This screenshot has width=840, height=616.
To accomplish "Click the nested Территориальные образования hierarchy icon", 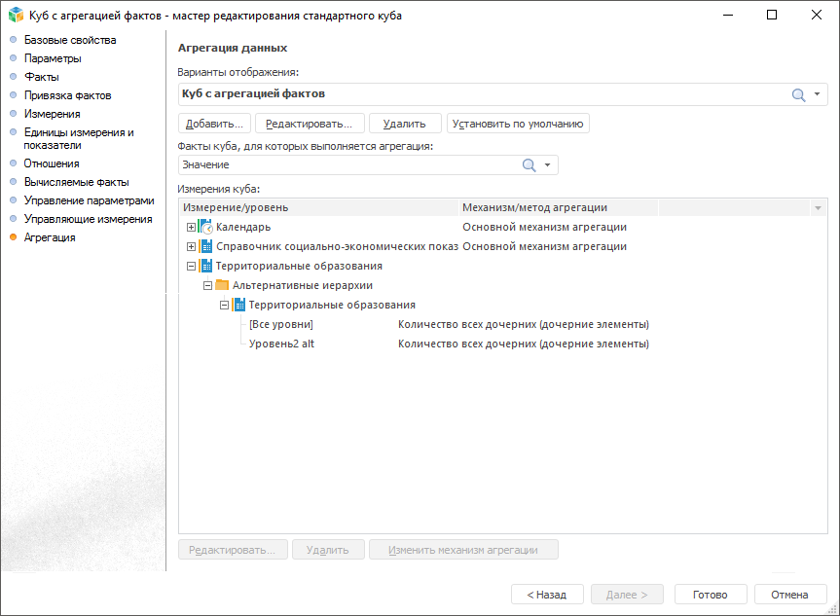I will (x=238, y=305).
